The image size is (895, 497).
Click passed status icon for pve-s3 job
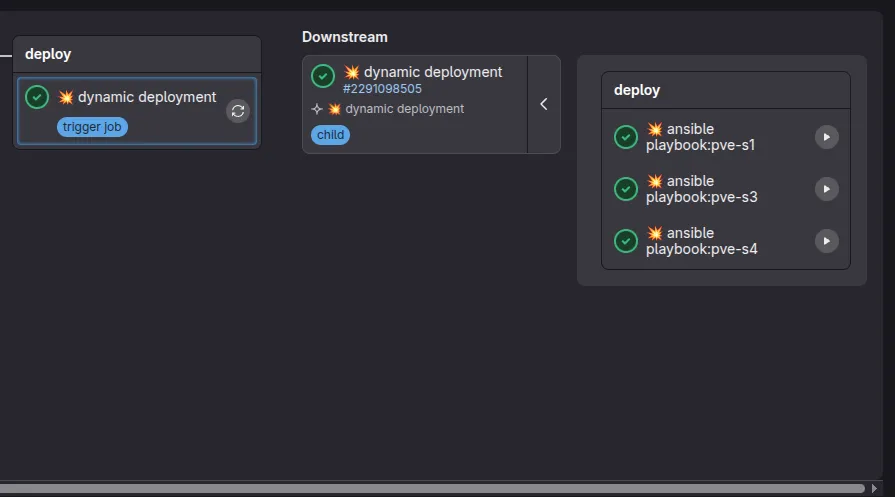pos(626,189)
